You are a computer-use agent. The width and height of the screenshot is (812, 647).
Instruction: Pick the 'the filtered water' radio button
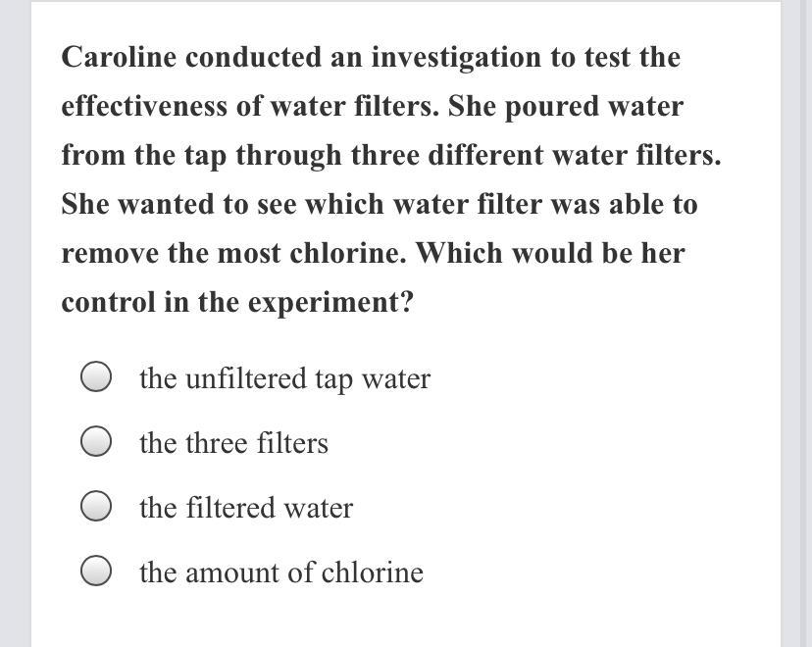pos(95,508)
